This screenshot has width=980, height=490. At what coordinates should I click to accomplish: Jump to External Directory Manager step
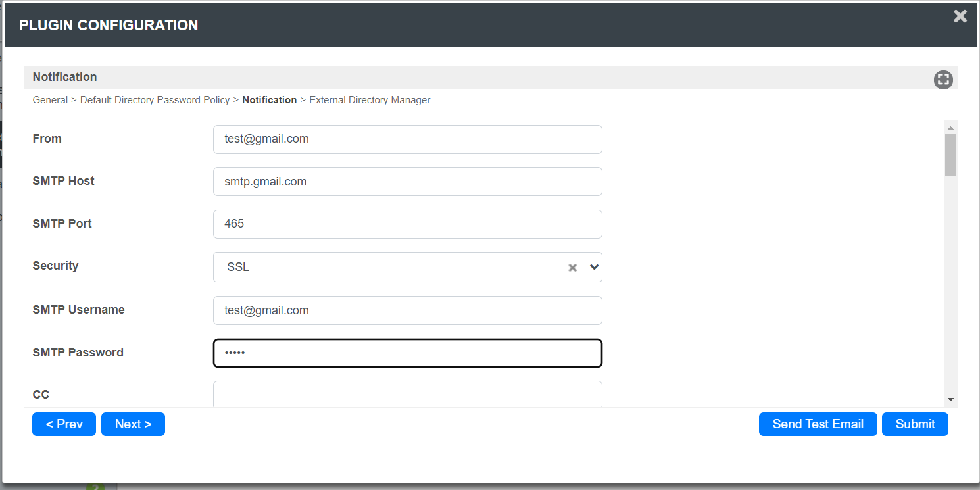(x=370, y=100)
